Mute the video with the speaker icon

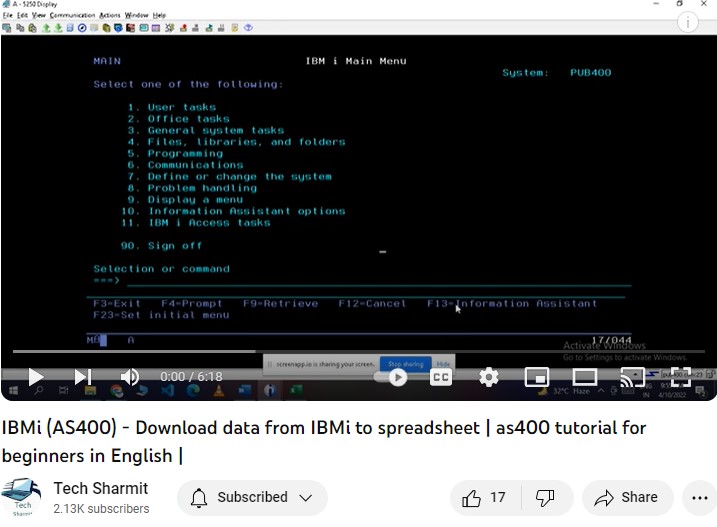click(x=130, y=377)
